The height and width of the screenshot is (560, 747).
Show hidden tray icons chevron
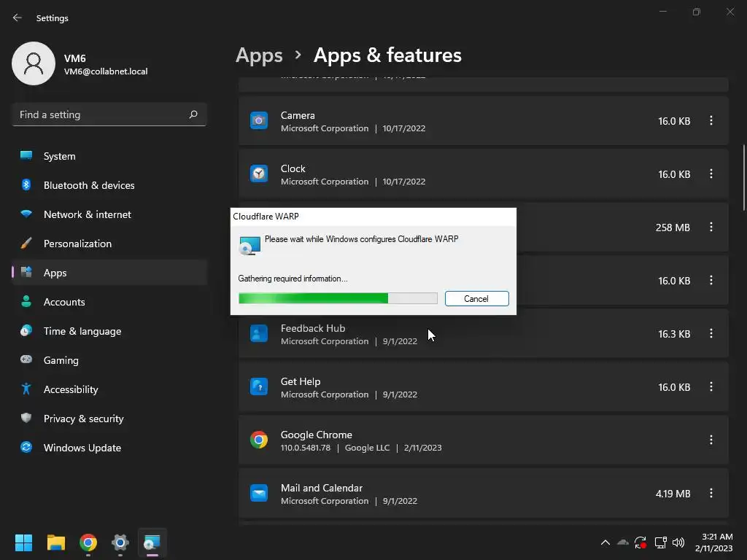tap(605, 542)
